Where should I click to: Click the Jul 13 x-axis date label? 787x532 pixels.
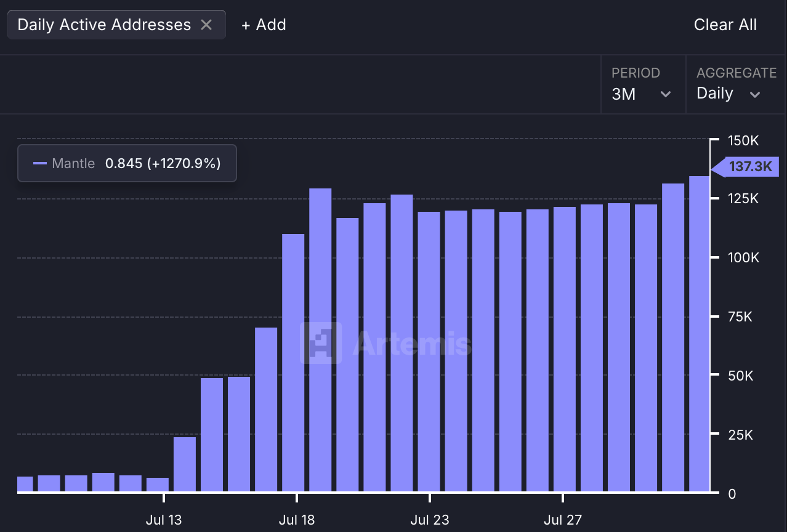(x=164, y=520)
